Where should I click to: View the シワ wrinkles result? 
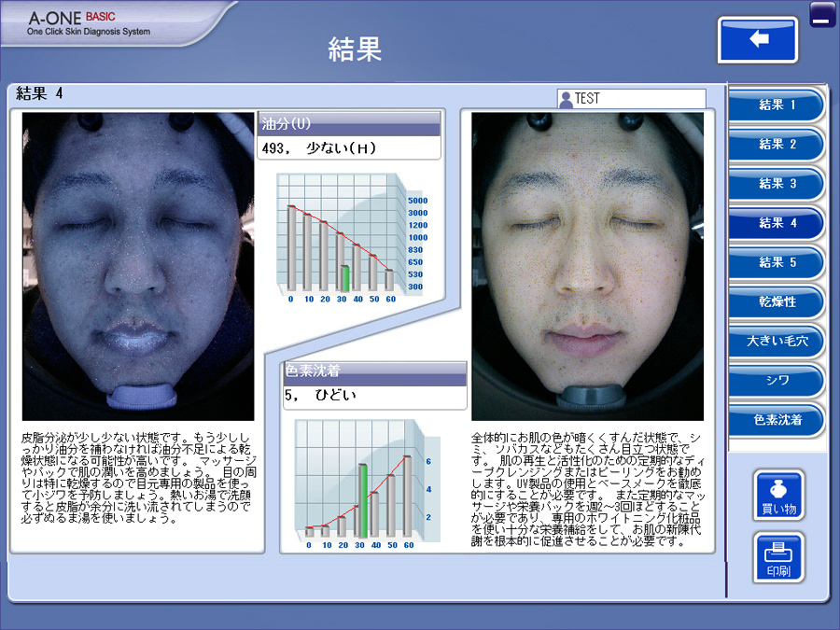click(x=777, y=381)
